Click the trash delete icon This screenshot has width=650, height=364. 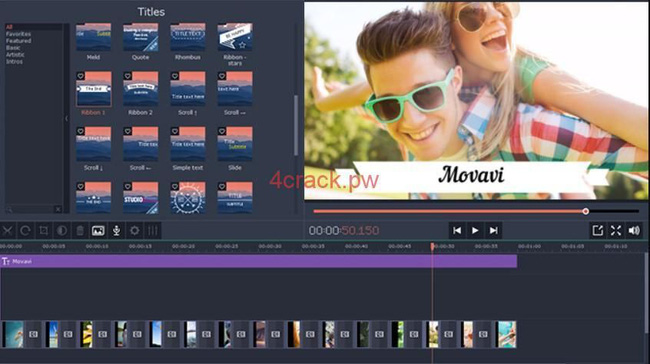[80, 231]
